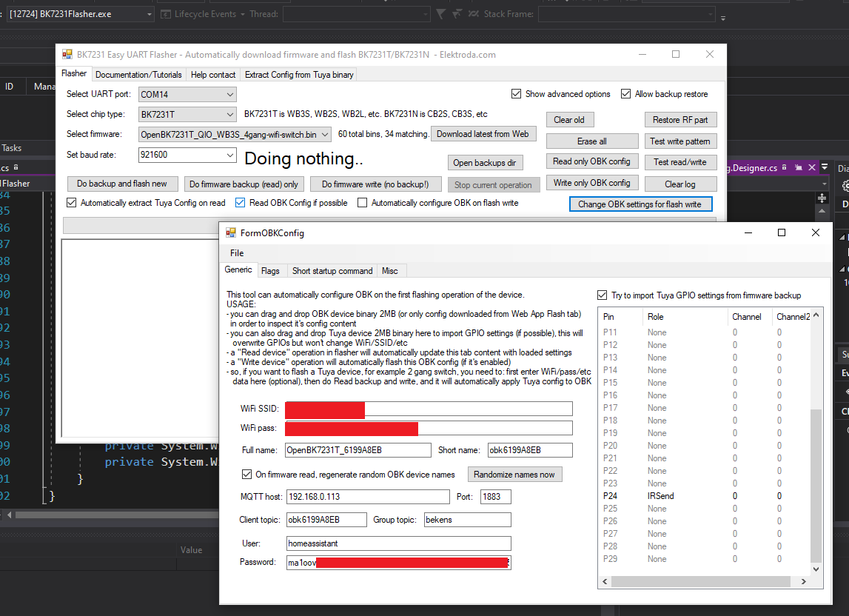Screen dimensions: 849x616
Task: Switch to the Flasher tab
Action: tap(73, 74)
